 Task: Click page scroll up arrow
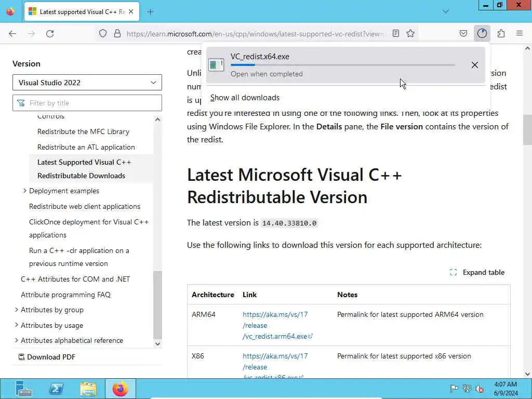(527, 48)
